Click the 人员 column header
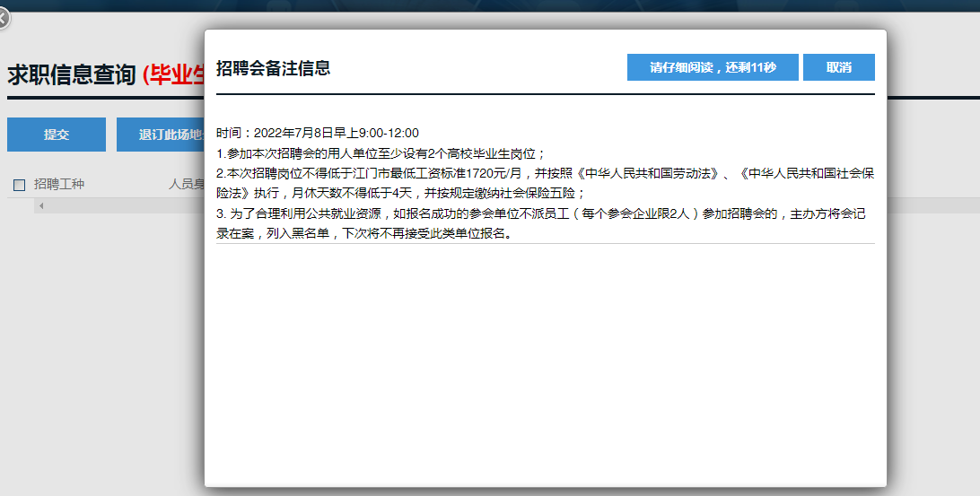980x496 pixels. point(186,184)
